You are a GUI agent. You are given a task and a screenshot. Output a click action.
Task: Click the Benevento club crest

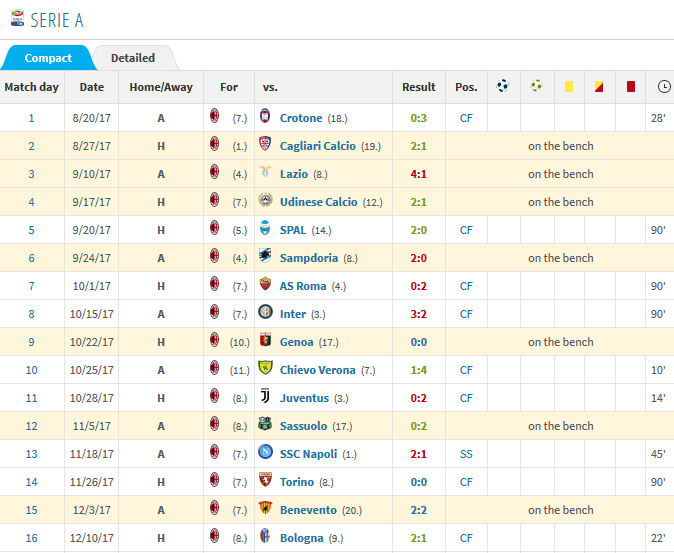pyautogui.click(x=265, y=507)
